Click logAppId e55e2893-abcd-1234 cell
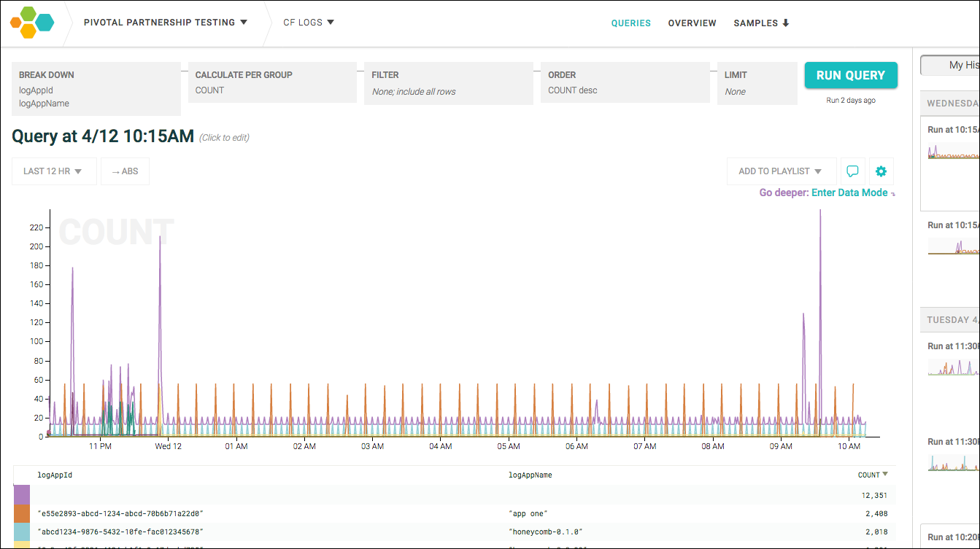Image resolution: width=980 pixels, height=549 pixels. tap(120, 513)
